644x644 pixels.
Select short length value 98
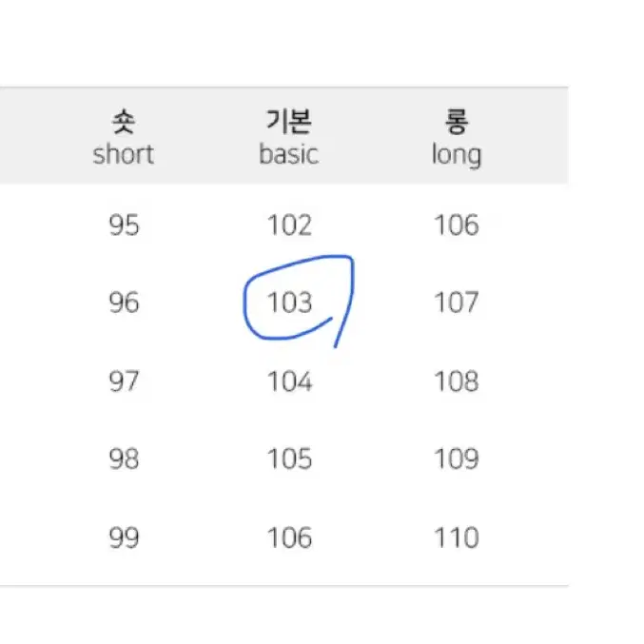pyautogui.click(x=124, y=459)
